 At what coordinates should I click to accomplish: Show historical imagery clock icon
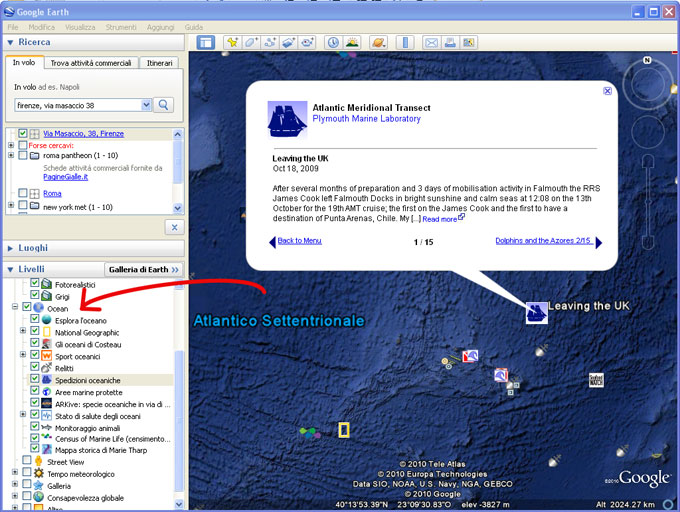[333, 42]
